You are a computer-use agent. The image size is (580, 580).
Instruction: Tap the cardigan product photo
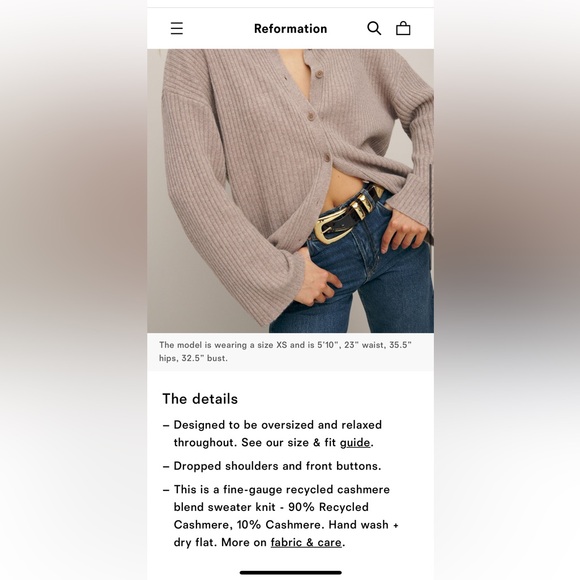pyautogui.click(x=290, y=191)
